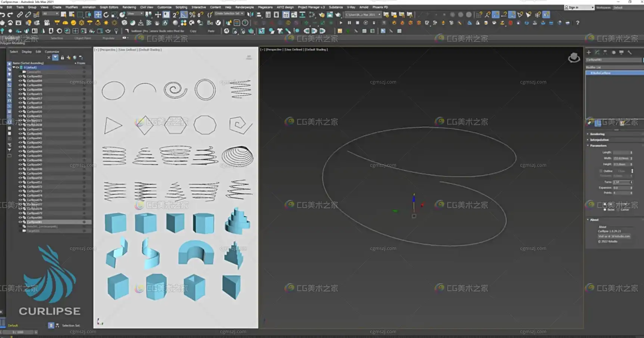Click the Redo arrow in main toolbar

[10, 15]
